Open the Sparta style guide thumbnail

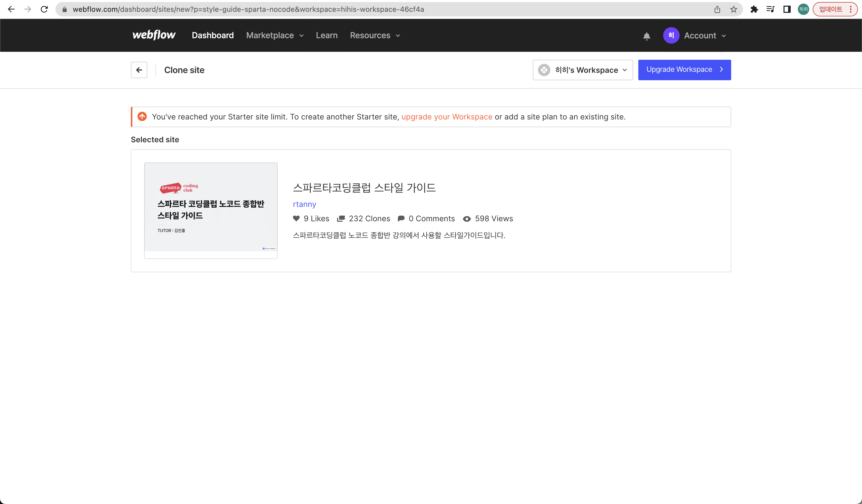(x=211, y=210)
